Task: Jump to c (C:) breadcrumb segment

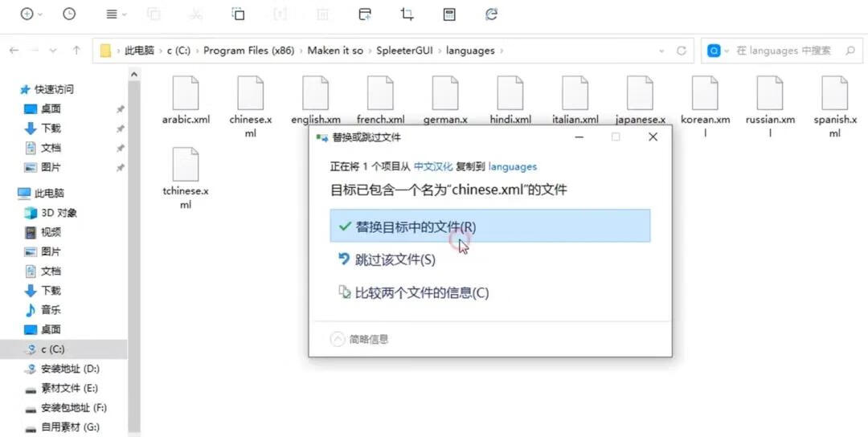Action: click(178, 51)
